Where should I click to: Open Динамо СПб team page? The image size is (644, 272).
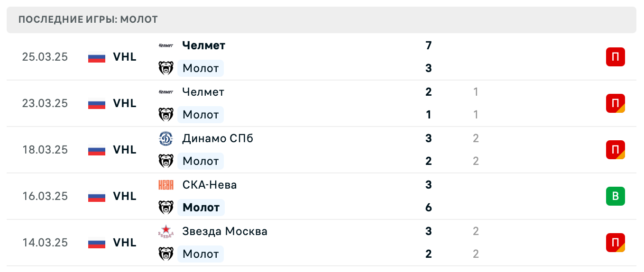218,138
